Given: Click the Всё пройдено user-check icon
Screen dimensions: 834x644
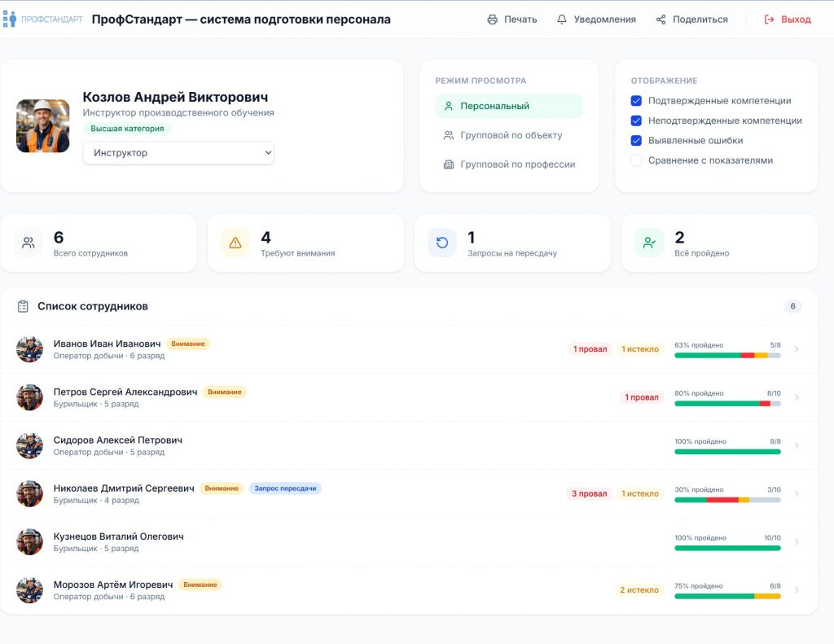Looking at the screenshot, I should tap(649, 243).
